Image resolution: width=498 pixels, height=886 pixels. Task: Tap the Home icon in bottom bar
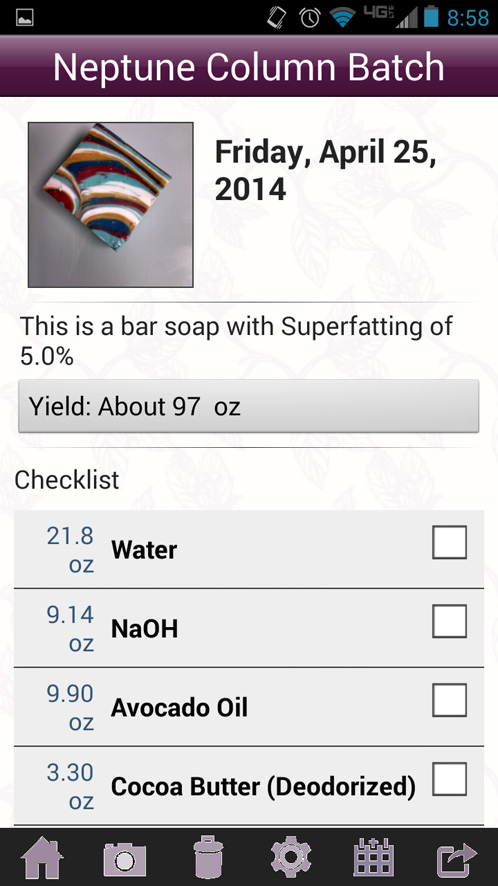click(42, 857)
